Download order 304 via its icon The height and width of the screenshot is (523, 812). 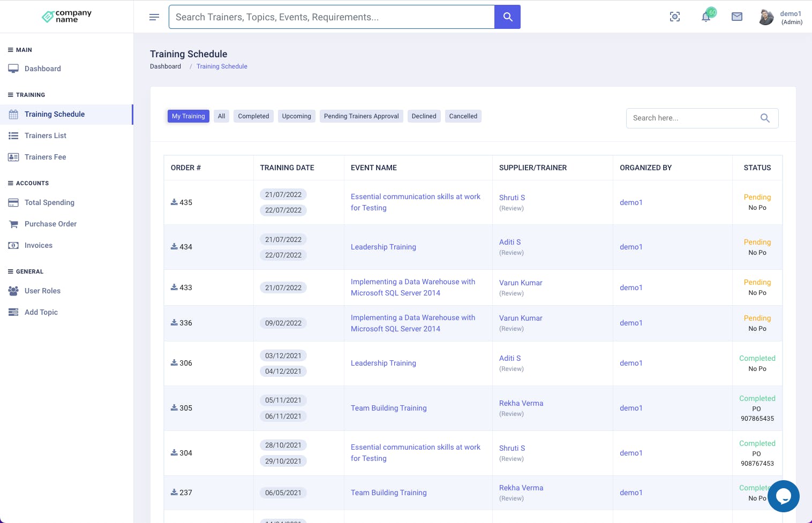coord(174,452)
